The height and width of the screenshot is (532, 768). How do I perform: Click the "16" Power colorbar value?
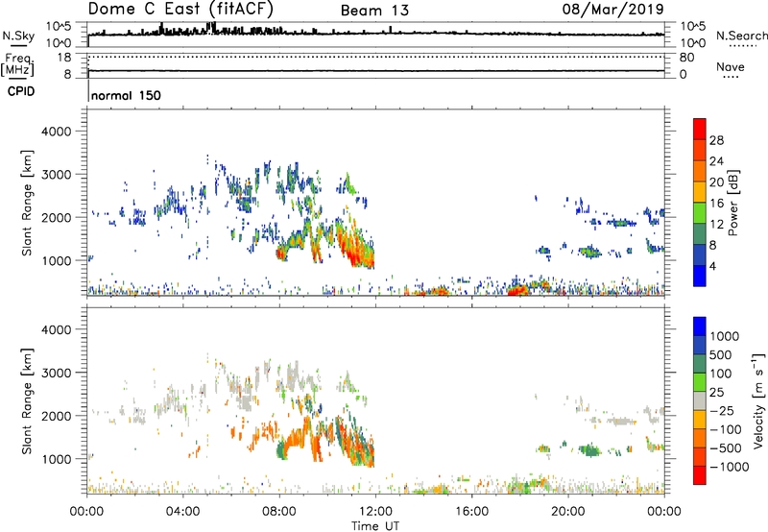click(716, 204)
